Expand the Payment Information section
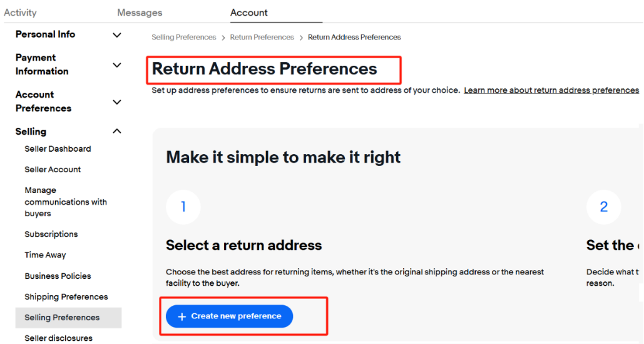 (116, 65)
